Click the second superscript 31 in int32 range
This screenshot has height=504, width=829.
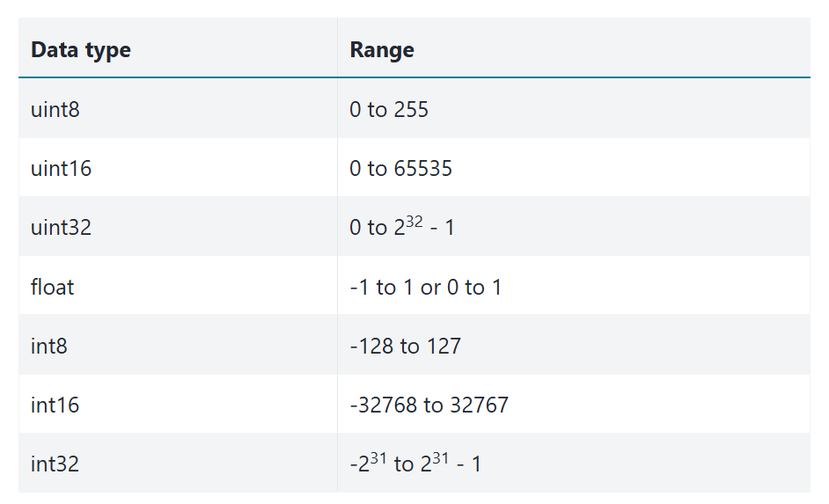point(442,457)
